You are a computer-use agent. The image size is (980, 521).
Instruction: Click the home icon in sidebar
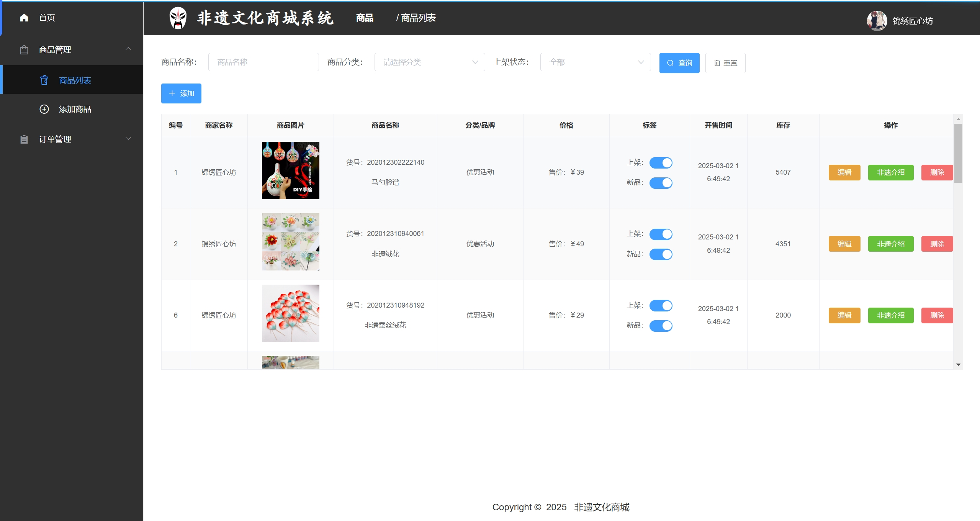(24, 18)
